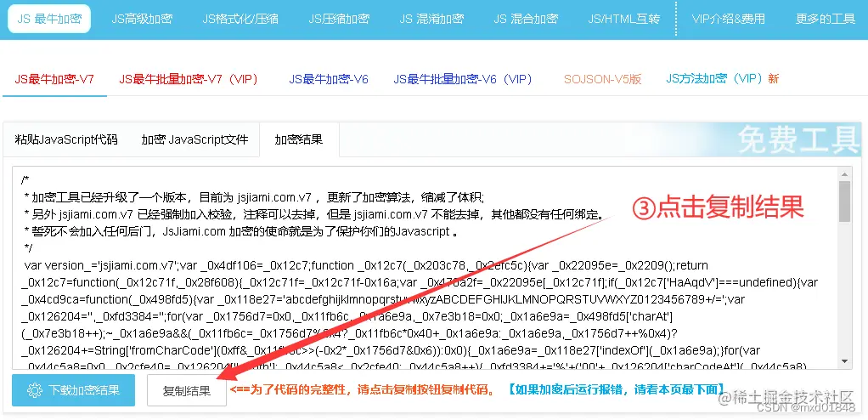Viewport: 868px width, 420px height.
Task: Open the JS 最牛加密 nav item
Action: (49, 19)
